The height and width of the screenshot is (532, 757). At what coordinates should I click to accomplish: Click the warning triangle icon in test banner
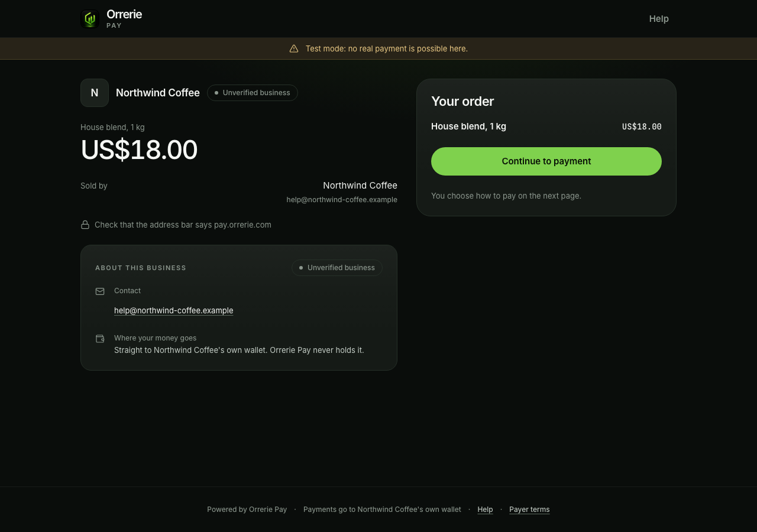[294, 48]
